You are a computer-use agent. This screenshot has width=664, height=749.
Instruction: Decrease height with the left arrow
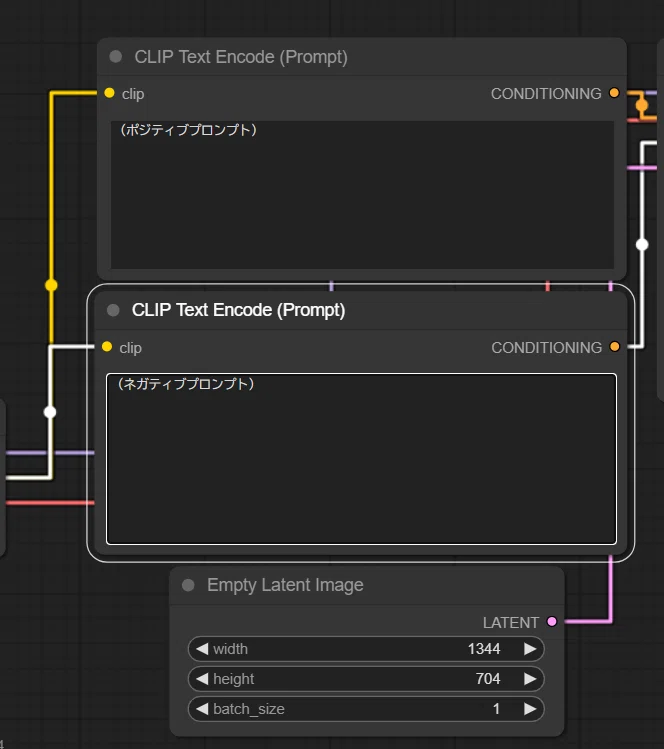202,679
